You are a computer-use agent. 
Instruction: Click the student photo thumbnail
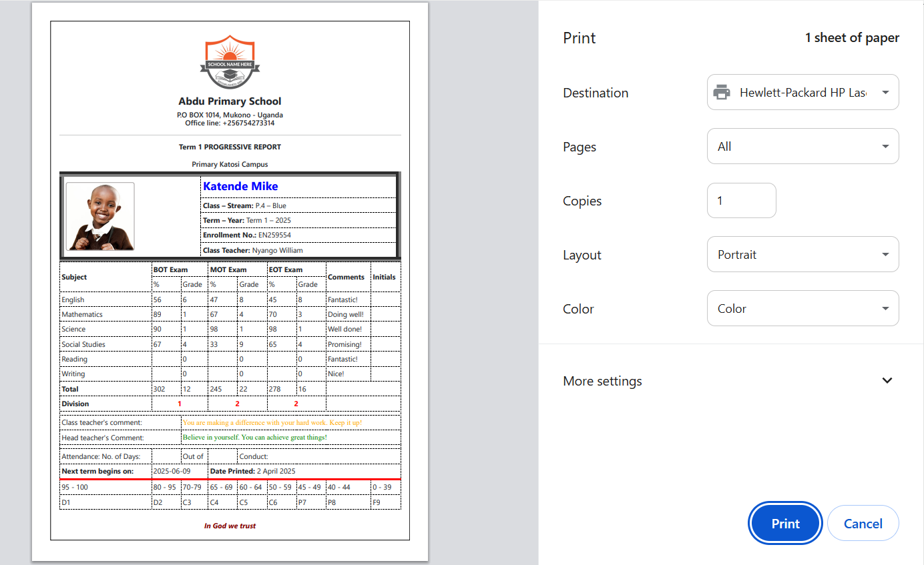pyautogui.click(x=100, y=217)
